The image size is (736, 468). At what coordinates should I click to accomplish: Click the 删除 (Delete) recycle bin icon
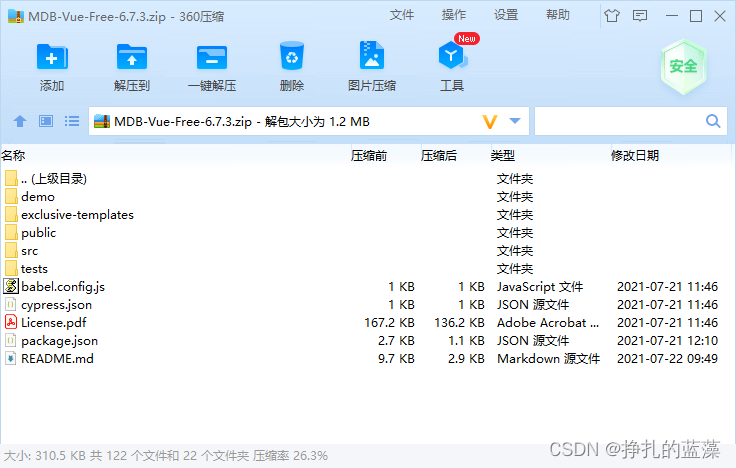pos(291,56)
